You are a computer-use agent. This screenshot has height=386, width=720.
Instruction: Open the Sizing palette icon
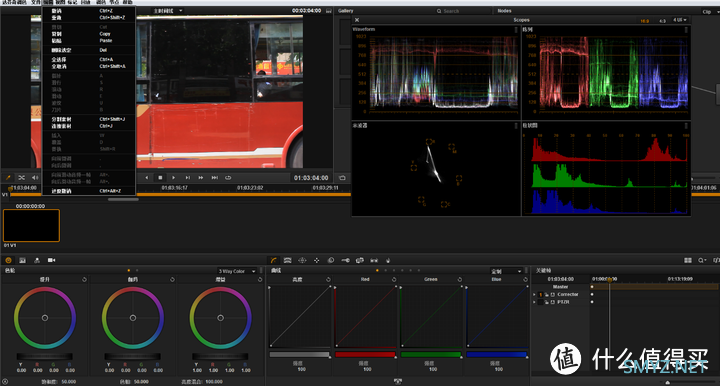pos(360,260)
